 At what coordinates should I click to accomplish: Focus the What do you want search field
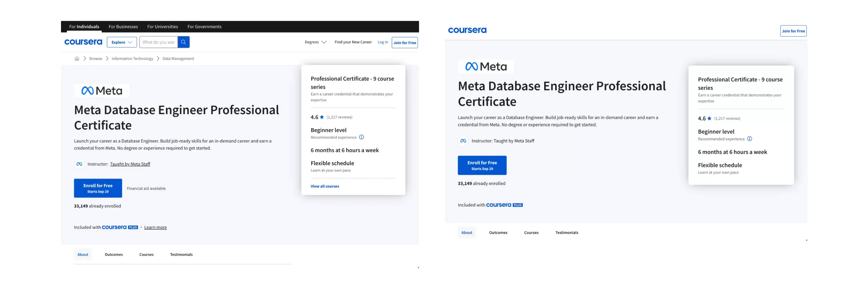tap(158, 42)
